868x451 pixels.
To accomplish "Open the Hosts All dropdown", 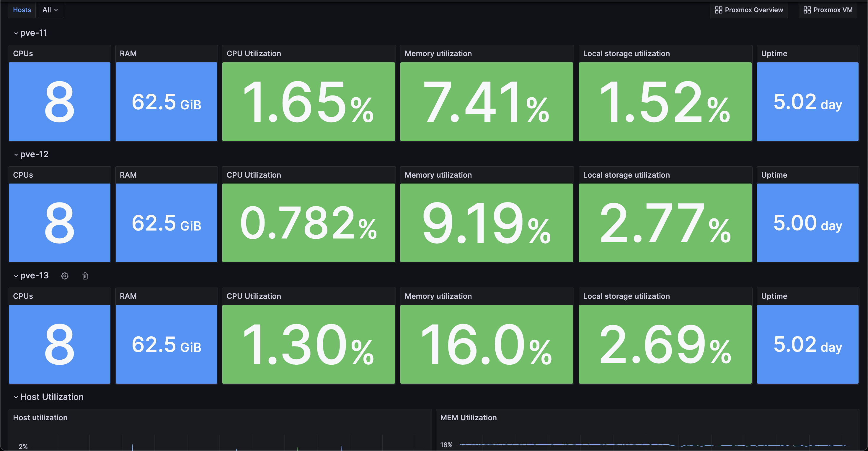I will (x=50, y=10).
